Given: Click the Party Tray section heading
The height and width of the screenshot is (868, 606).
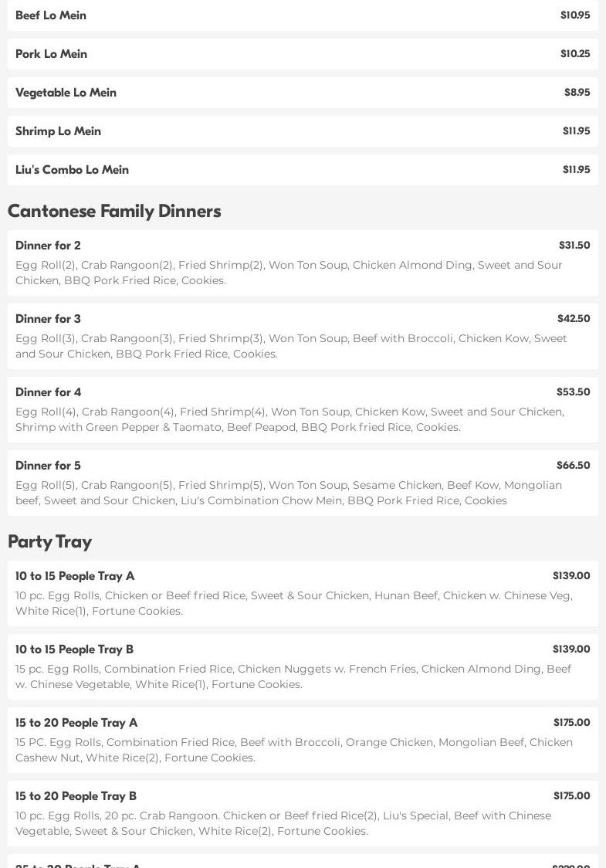Looking at the screenshot, I should coord(49,541).
